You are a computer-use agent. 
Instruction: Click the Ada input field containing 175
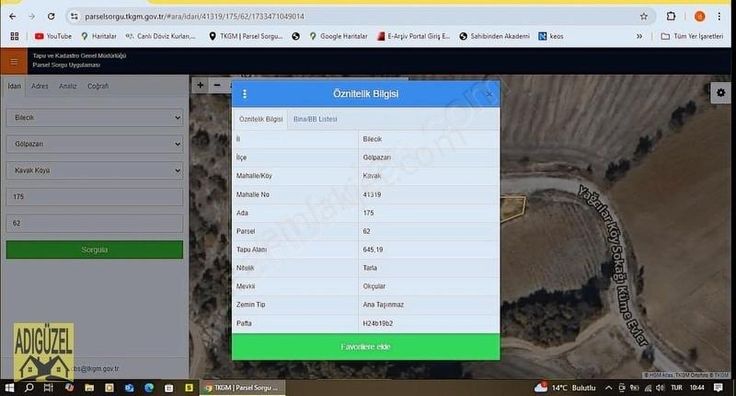(95, 197)
